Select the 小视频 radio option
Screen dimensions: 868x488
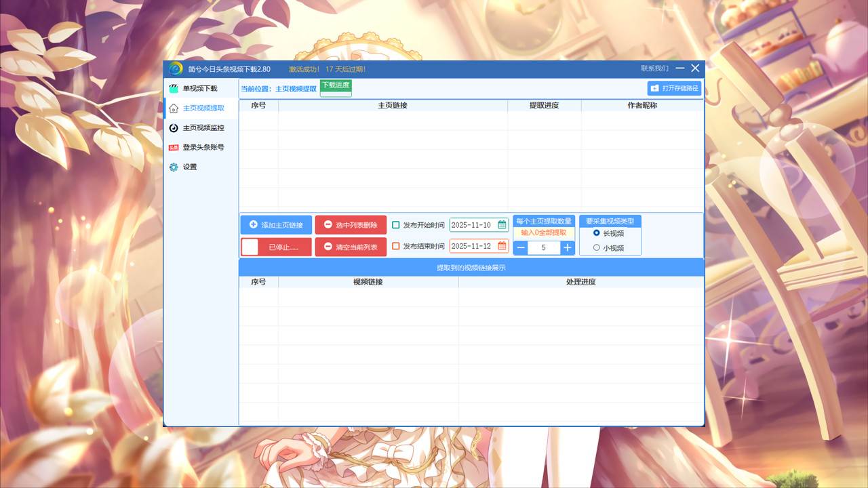(597, 248)
